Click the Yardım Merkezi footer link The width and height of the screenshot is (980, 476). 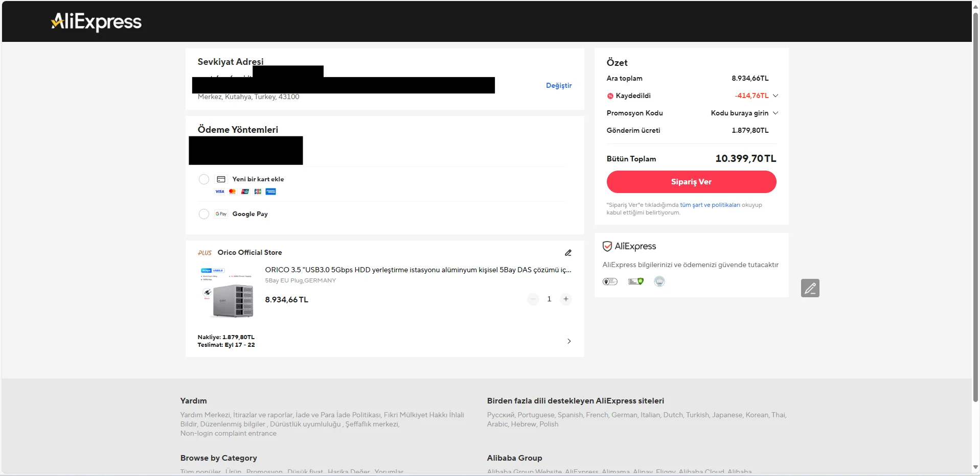tap(205, 415)
